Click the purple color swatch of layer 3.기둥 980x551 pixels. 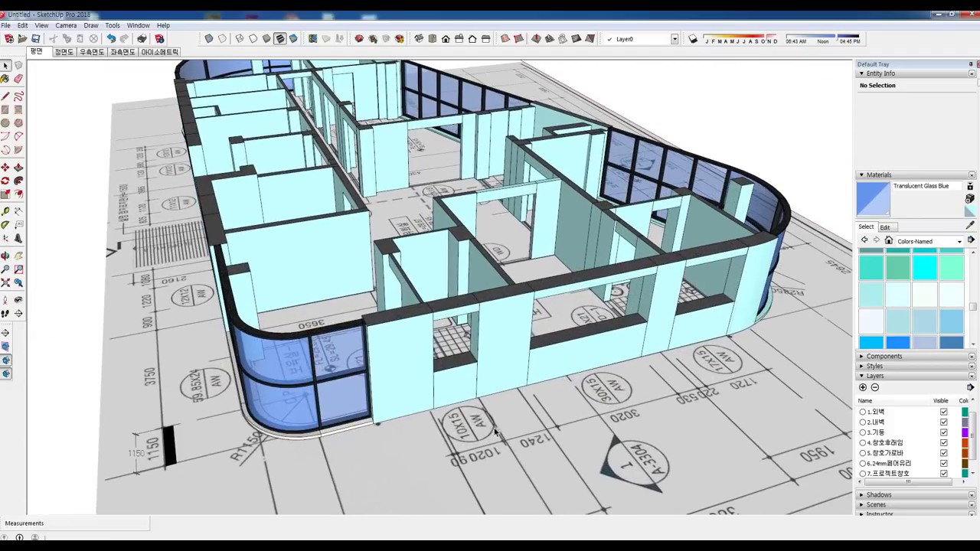click(x=965, y=432)
